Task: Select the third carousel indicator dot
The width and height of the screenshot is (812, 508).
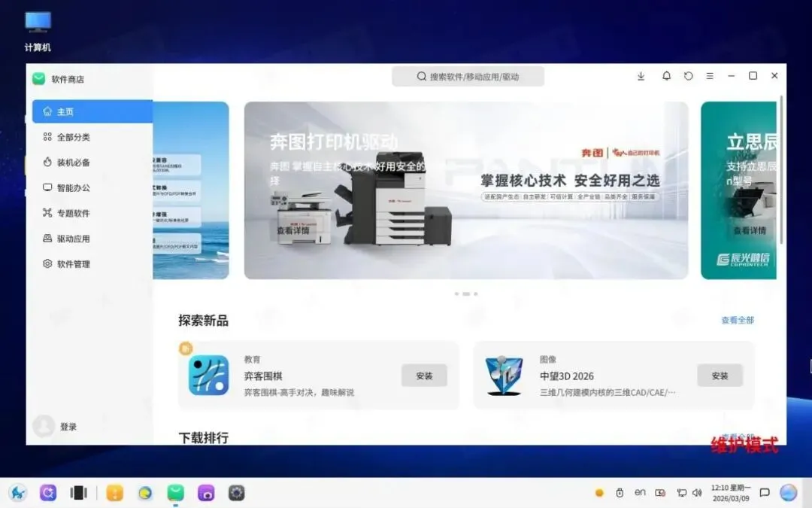Action: (476, 294)
